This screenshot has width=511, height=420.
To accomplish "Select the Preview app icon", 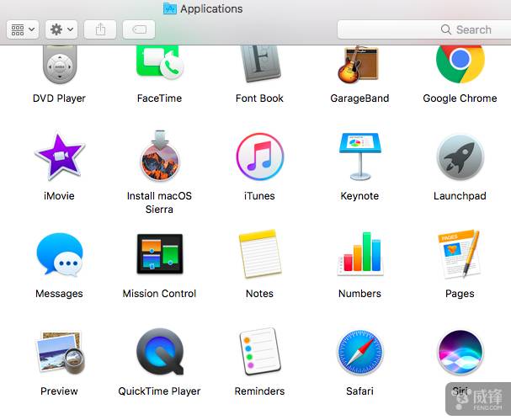I will (x=61, y=352).
